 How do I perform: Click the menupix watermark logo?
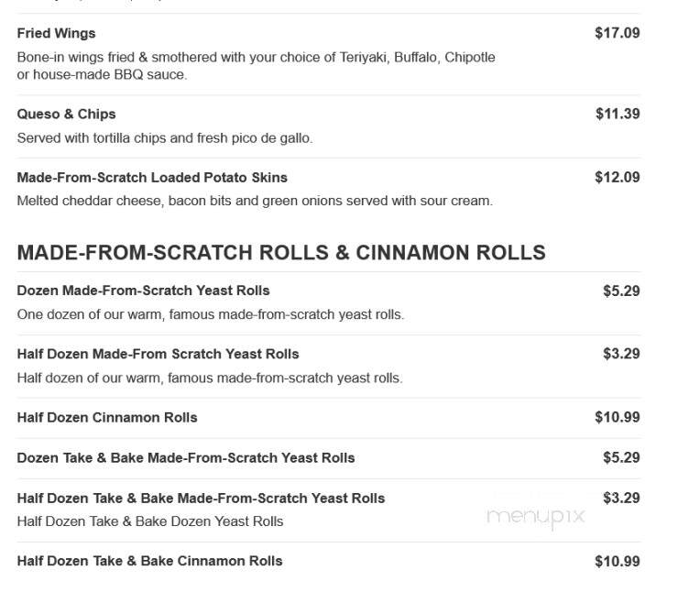click(x=535, y=517)
